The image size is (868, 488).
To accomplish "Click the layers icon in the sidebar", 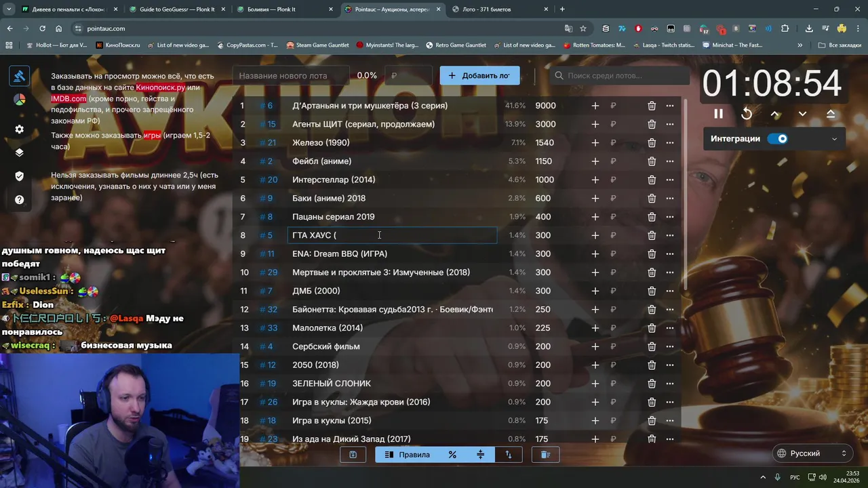I will point(19,152).
